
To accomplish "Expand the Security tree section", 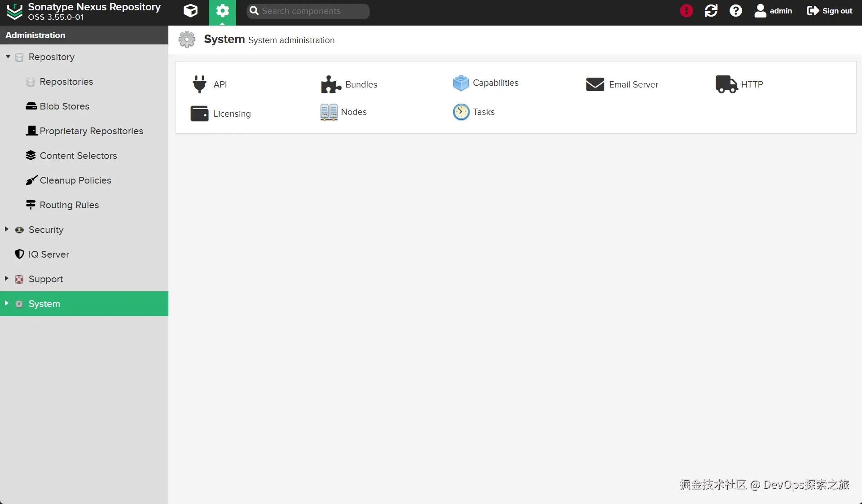I will tap(7, 229).
